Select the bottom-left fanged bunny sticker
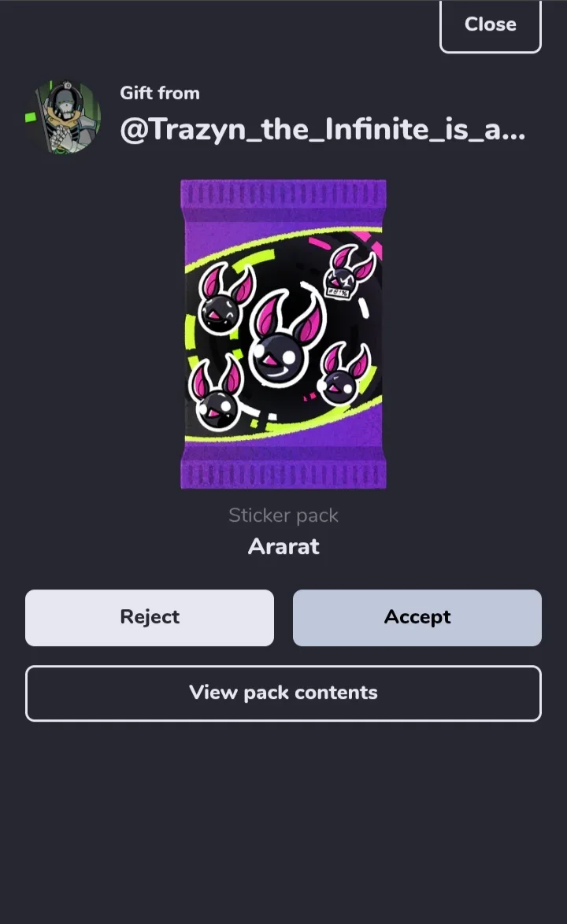567x924 pixels. click(216, 393)
